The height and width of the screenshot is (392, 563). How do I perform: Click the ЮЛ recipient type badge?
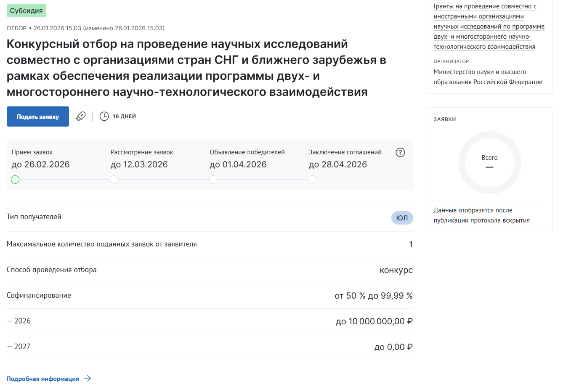pyautogui.click(x=402, y=218)
